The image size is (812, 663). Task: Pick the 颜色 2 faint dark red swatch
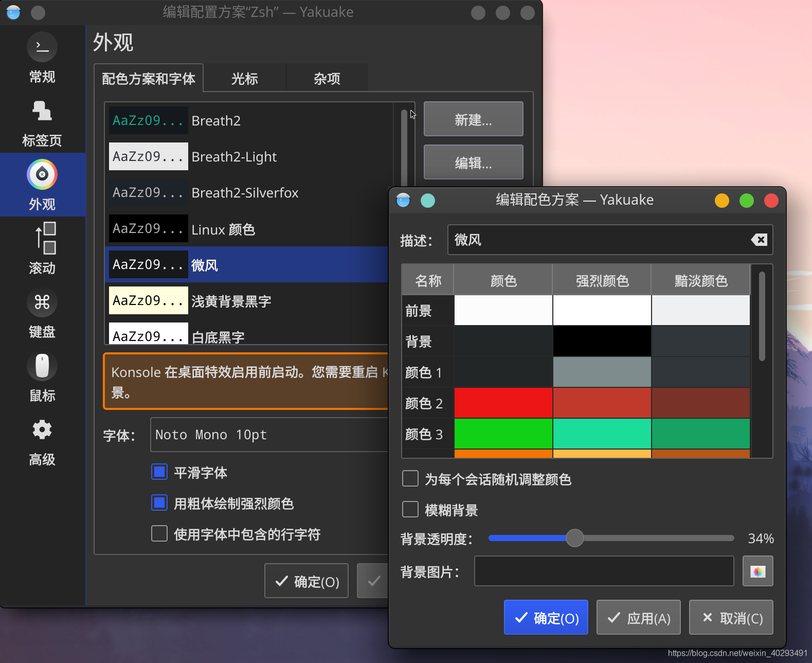(700, 403)
